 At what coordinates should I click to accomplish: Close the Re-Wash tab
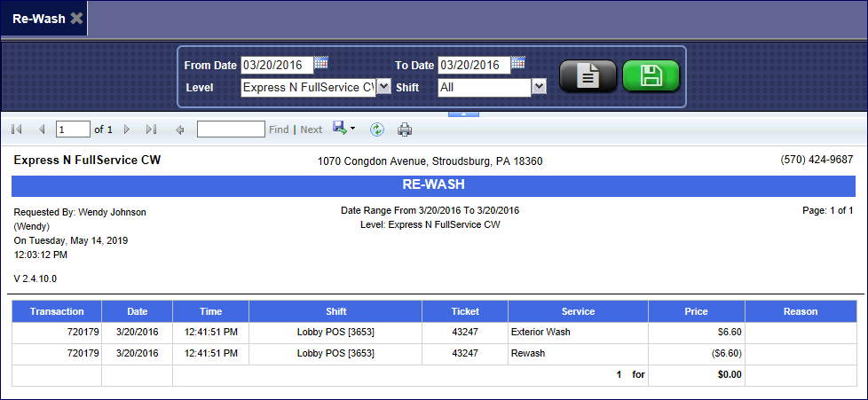pos(77,18)
